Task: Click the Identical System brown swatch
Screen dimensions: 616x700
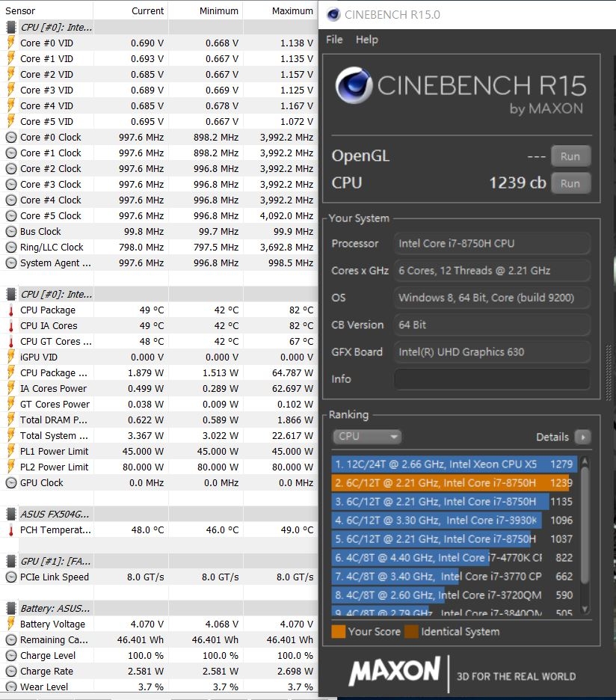Action: pos(411,632)
